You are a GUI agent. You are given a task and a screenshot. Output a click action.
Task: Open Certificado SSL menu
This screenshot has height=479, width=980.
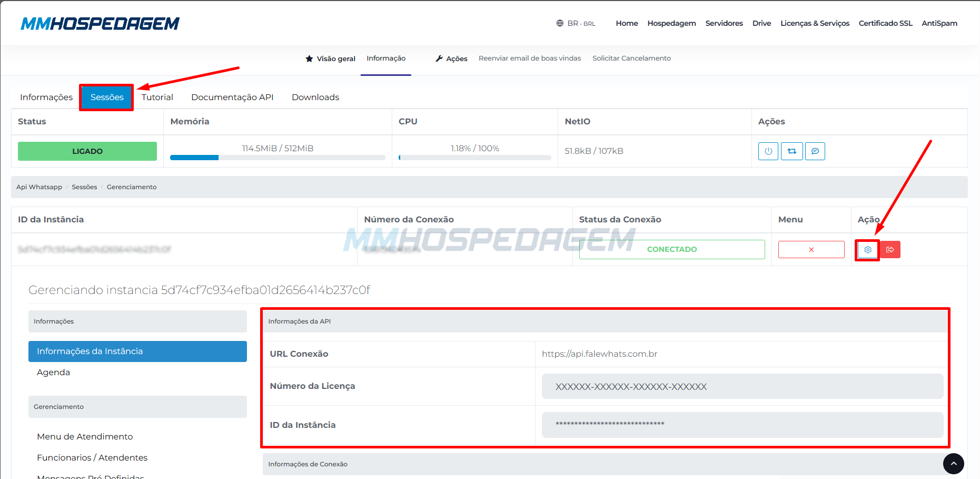tap(885, 23)
